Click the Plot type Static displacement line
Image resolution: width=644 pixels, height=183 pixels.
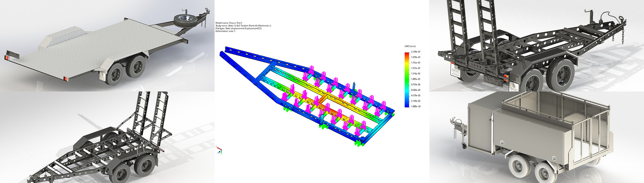pos(238,28)
